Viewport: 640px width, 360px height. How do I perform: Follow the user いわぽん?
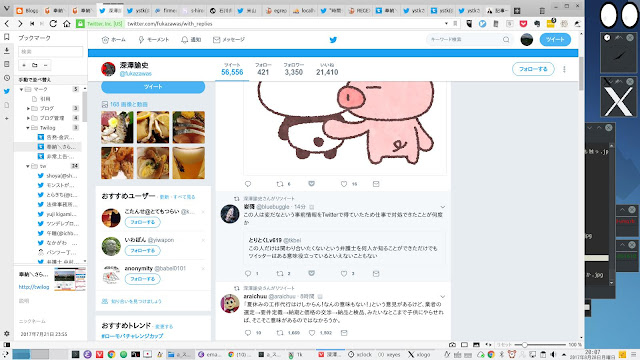click(x=142, y=251)
